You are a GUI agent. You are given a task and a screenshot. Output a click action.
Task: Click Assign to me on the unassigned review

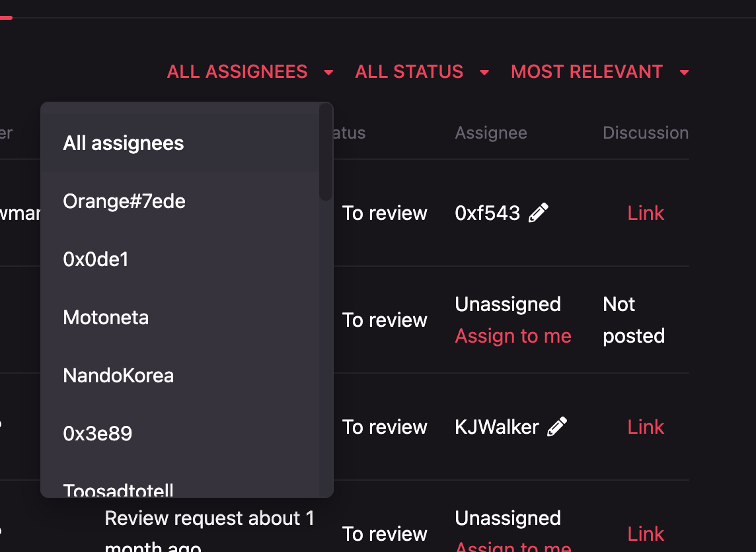513,335
